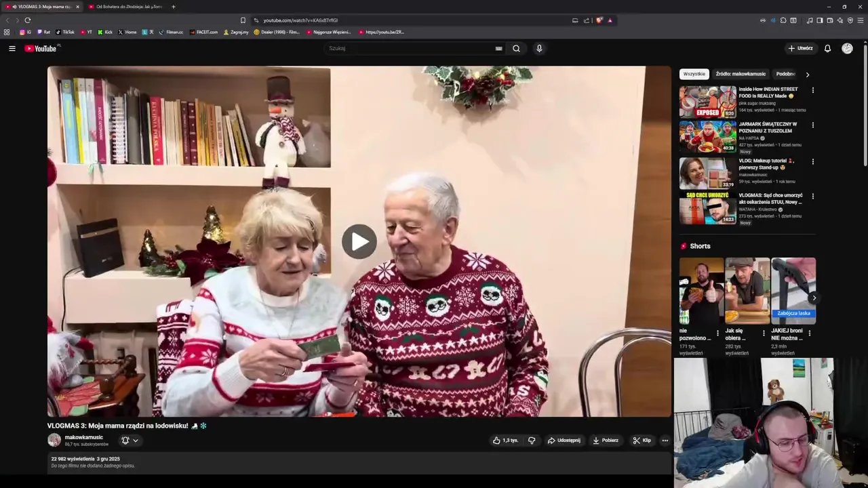Image resolution: width=868 pixels, height=488 pixels.
Task: Reload the page in the browser
Action: pos(27,20)
